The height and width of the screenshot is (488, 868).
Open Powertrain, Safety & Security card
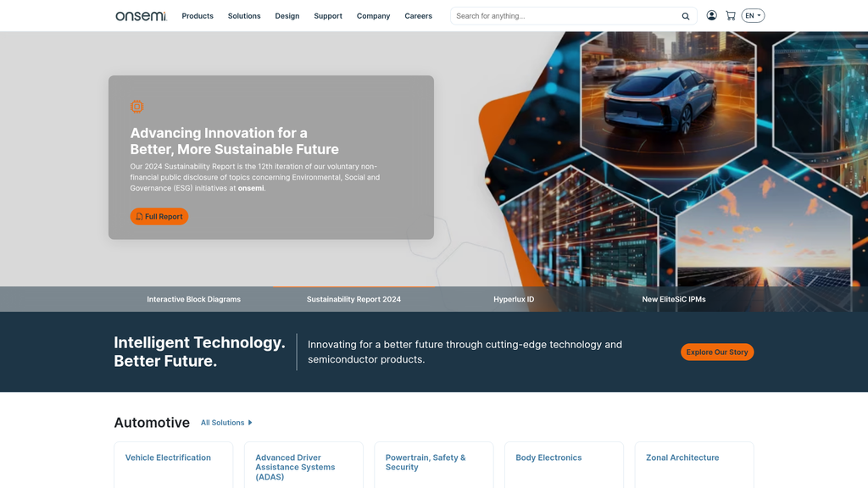433,465
